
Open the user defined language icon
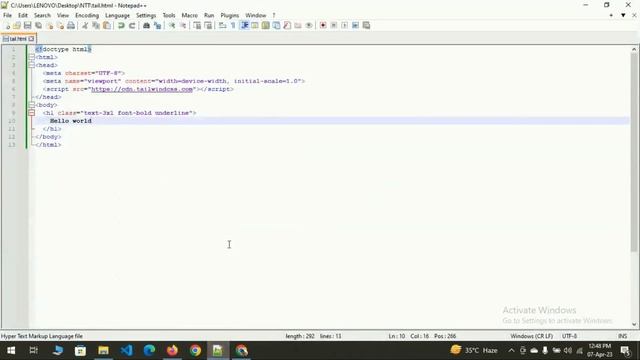255,25
